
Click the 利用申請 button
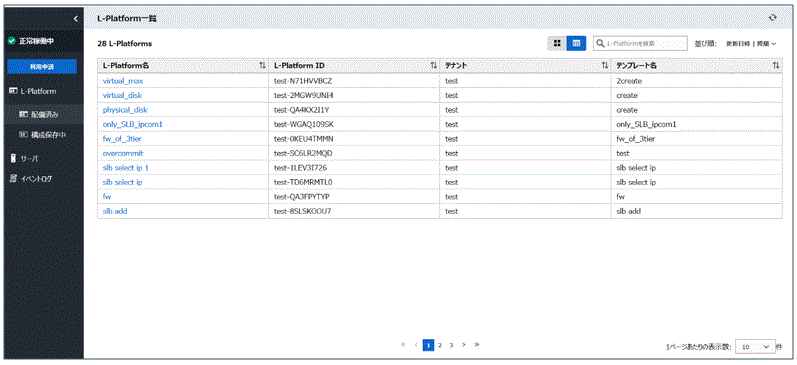[x=42, y=67]
